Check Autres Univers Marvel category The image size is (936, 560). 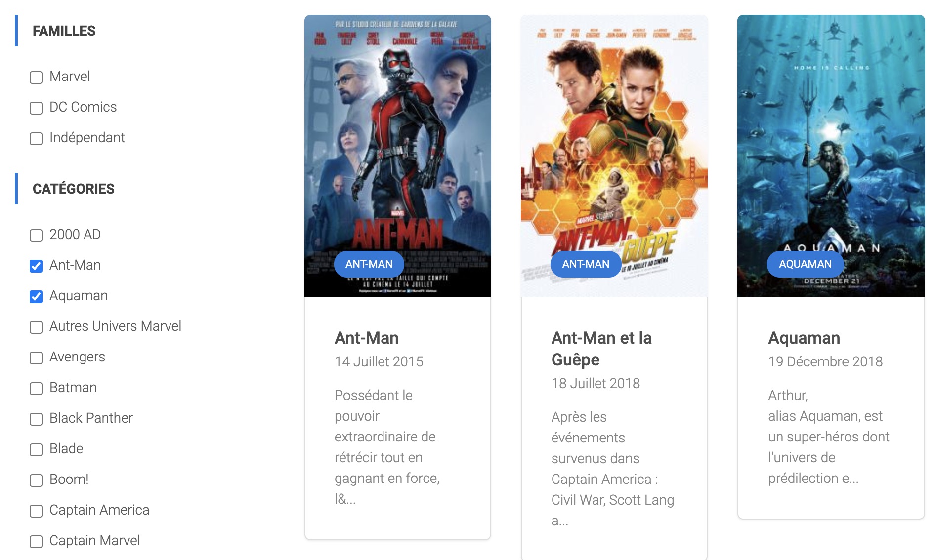tap(36, 327)
